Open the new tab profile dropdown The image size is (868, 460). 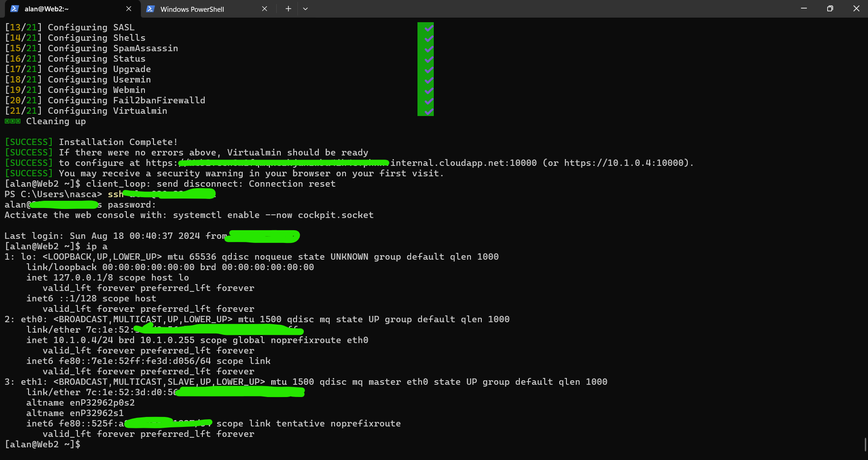[305, 9]
